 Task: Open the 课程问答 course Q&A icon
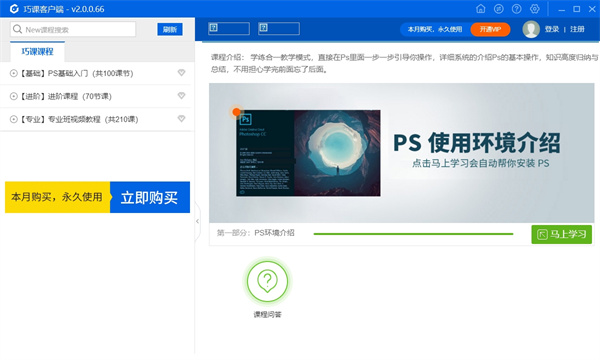click(267, 281)
